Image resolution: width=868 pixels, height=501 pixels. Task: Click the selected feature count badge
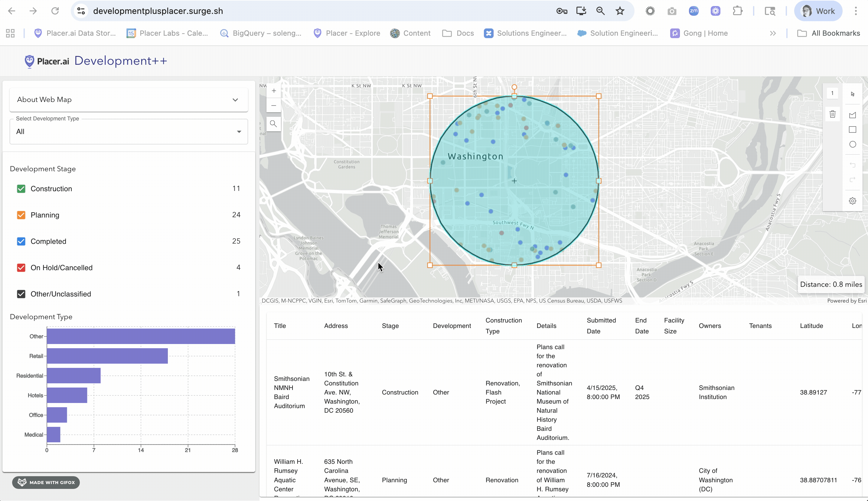click(x=832, y=93)
